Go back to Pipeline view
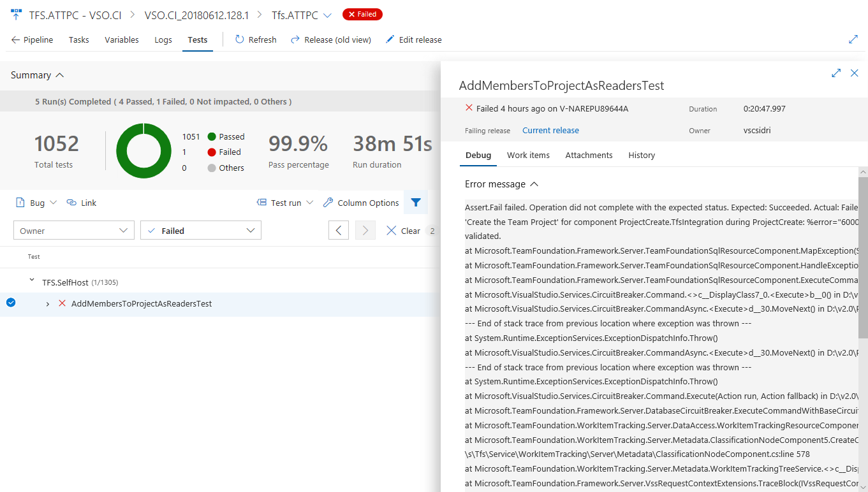Screen dimensions: 868x492 coord(33,40)
